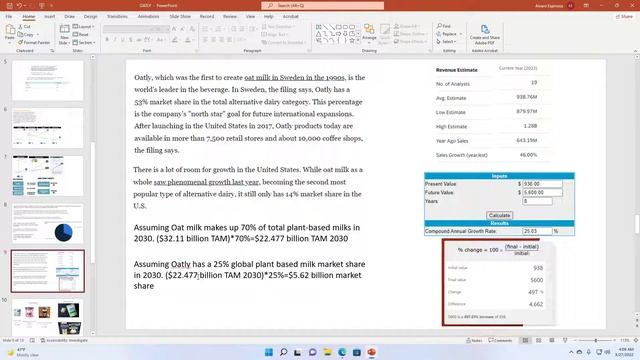Image resolution: width=640 pixels, height=360 pixels.
Task: Click the Start From Beginning quick access icon
Action: [42, 6]
